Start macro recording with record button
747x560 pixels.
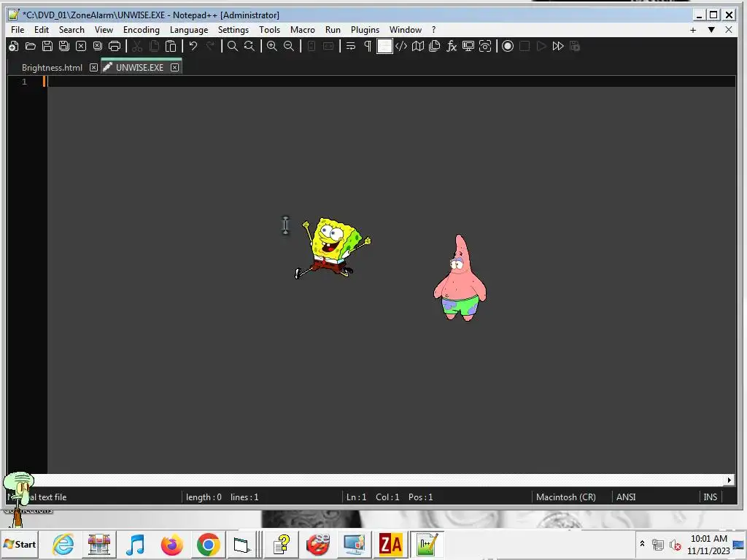[x=508, y=46]
